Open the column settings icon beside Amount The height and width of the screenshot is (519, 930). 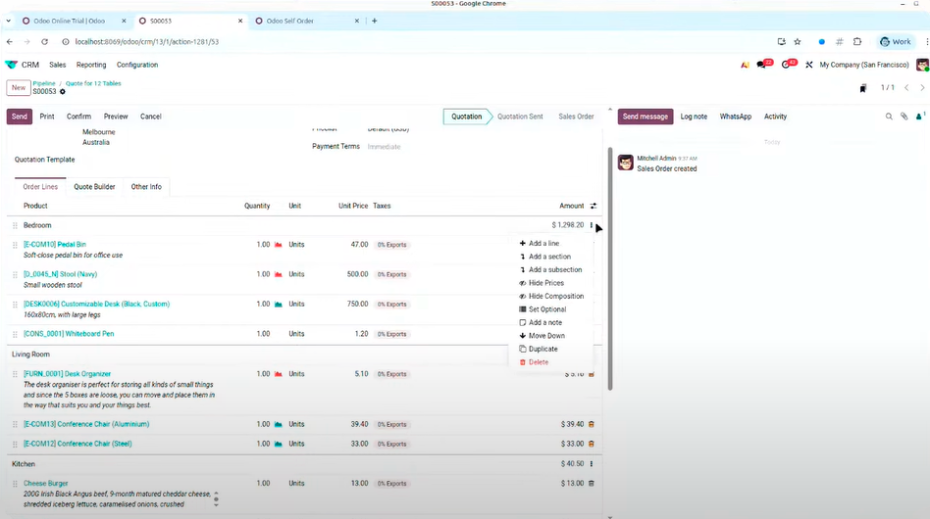click(593, 206)
